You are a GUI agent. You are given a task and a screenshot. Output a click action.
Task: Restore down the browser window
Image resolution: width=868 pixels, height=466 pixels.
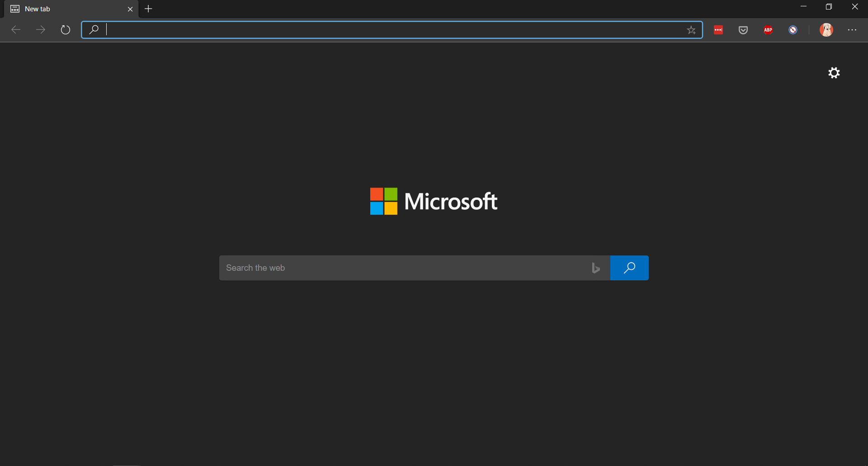tap(829, 7)
